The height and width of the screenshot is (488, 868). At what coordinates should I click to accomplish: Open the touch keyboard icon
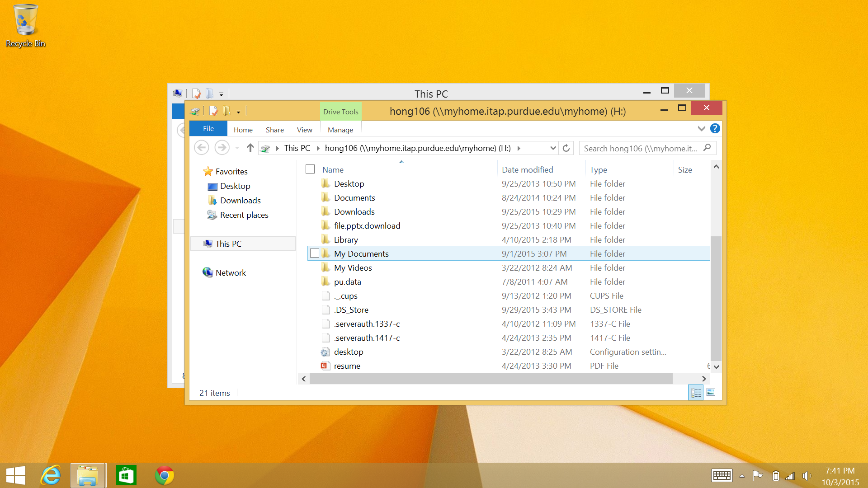722,475
